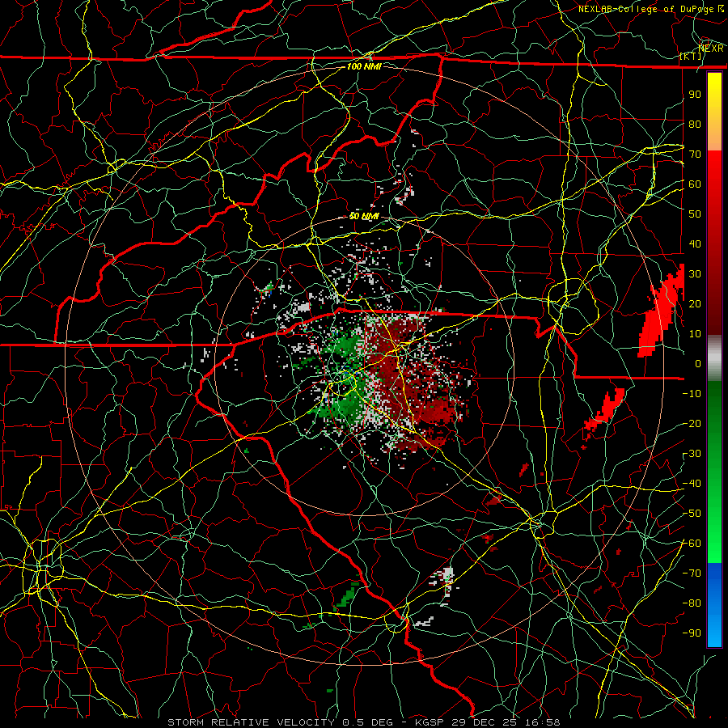Click the positive 10 knot scale value
This screenshot has height=728, width=728.
tap(695, 334)
